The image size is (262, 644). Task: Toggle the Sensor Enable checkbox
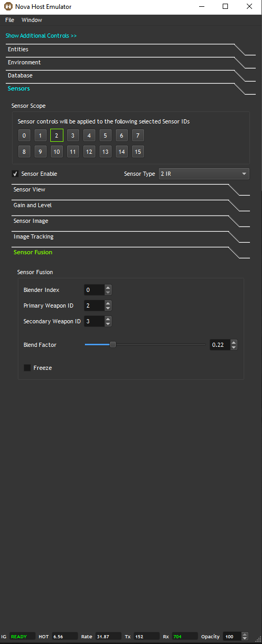pyautogui.click(x=15, y=174)
